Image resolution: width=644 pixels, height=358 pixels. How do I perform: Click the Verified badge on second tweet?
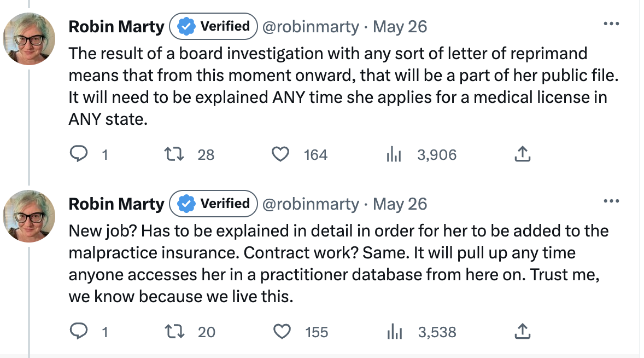tap(213, 204)
